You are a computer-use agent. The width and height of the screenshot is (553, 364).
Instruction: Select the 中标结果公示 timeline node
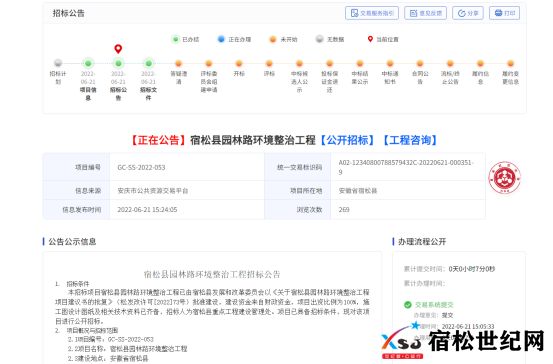coord(360,63)
